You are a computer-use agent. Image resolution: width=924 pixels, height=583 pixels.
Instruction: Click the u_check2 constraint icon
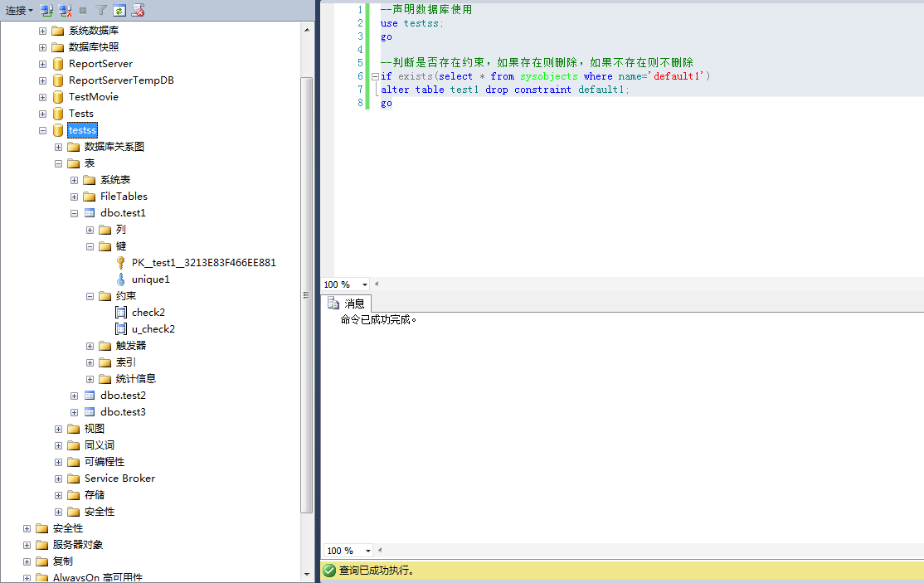(x=121, y=328)
